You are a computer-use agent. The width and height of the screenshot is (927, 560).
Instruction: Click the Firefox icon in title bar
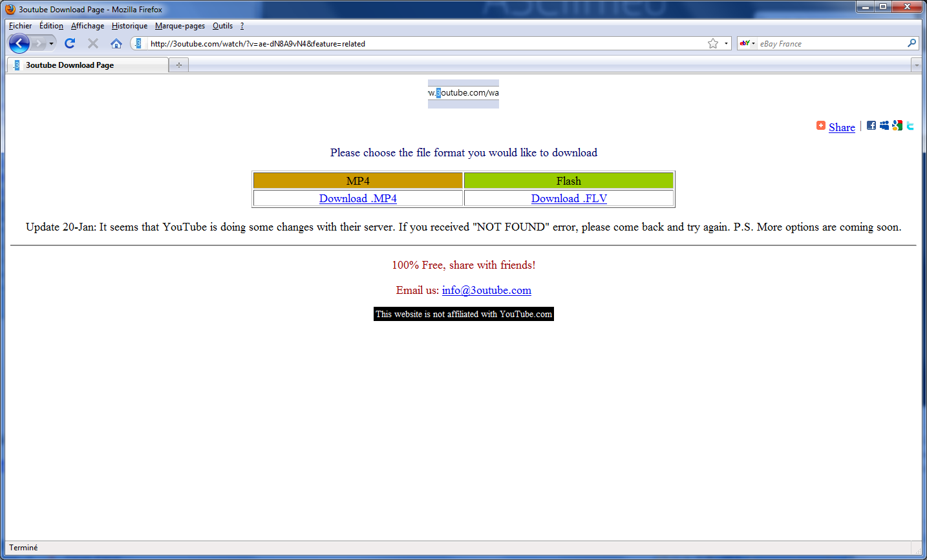point(10,9)
